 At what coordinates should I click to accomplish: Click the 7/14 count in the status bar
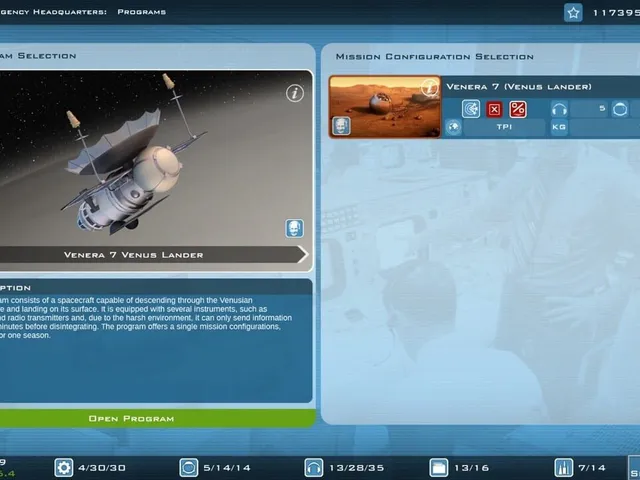[x=592, y=468]
